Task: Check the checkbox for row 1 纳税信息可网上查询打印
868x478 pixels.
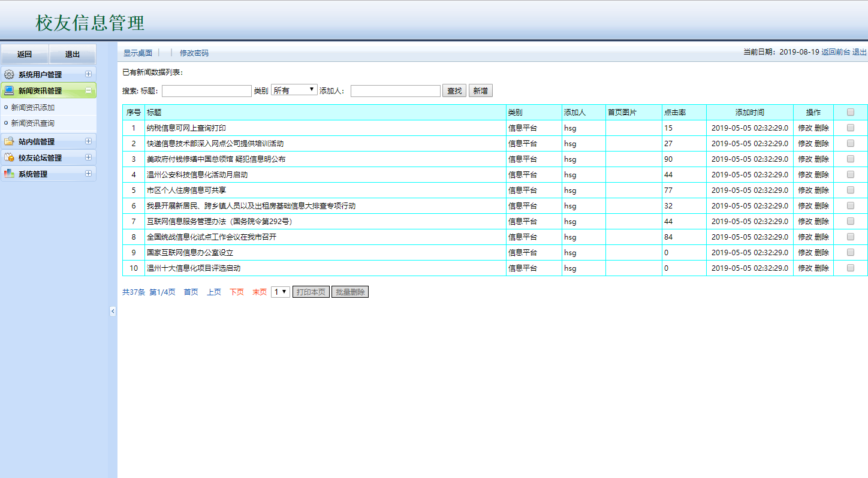Action: click(849, 127)
